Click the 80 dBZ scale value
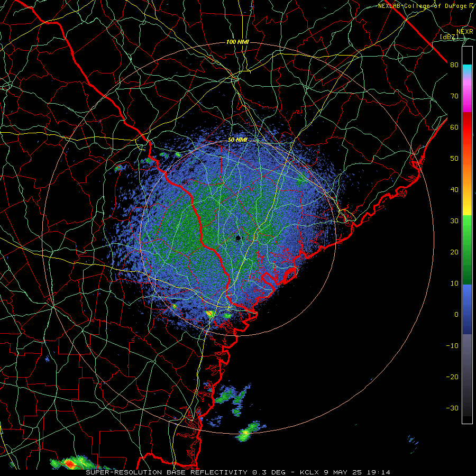The image size is (476, 476). 454,65
